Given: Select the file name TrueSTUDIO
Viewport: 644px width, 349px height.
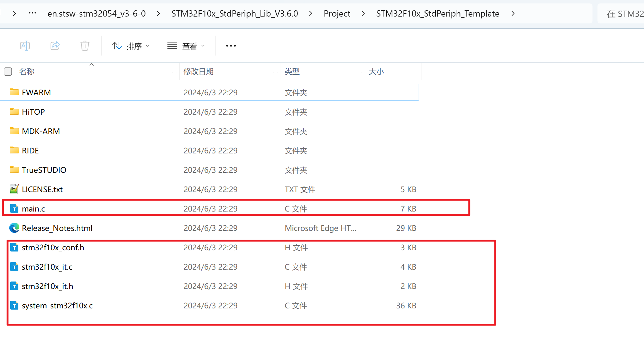Looking at the screenshot, I should coord(44,170).
